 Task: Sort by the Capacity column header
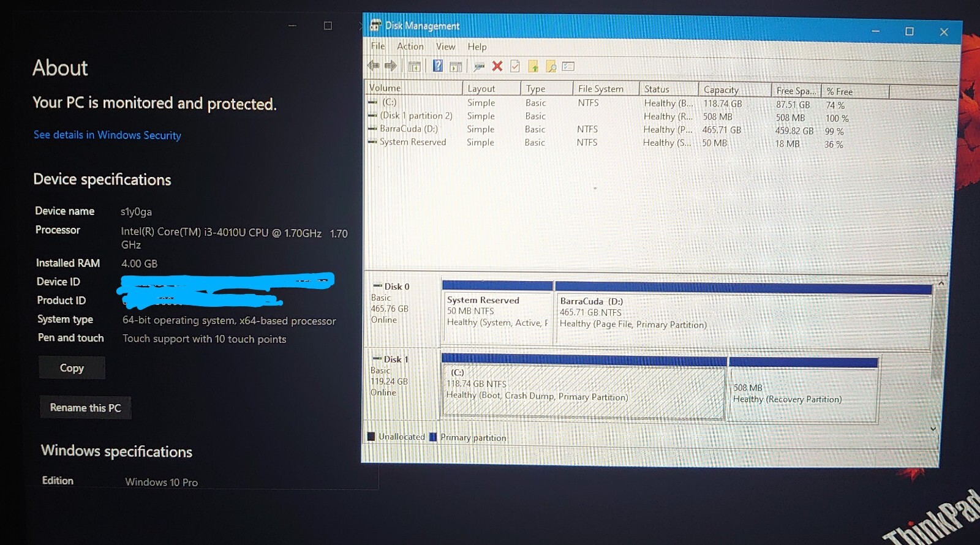pyautogui.click(x=735, y=90)
